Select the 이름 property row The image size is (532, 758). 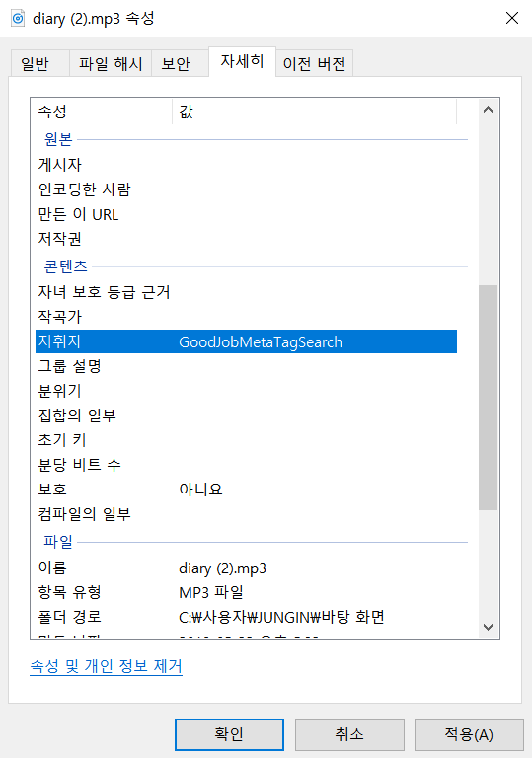pos(246,568)
